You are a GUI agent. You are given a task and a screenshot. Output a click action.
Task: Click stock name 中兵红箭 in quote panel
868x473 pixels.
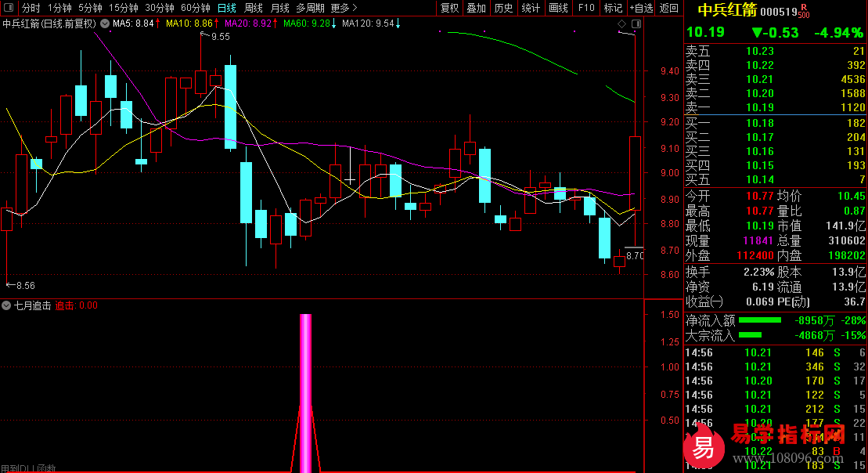(x=727, y=10)
